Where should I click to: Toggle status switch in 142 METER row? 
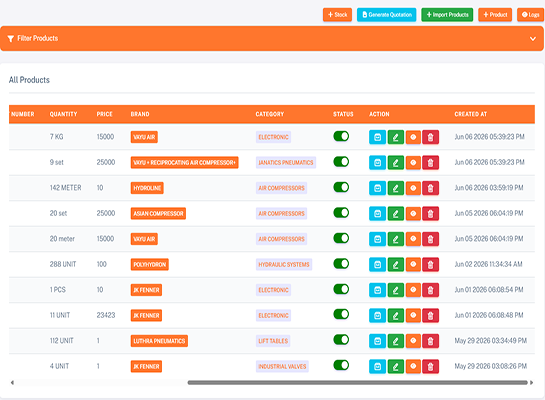click(x=341, y=187)
